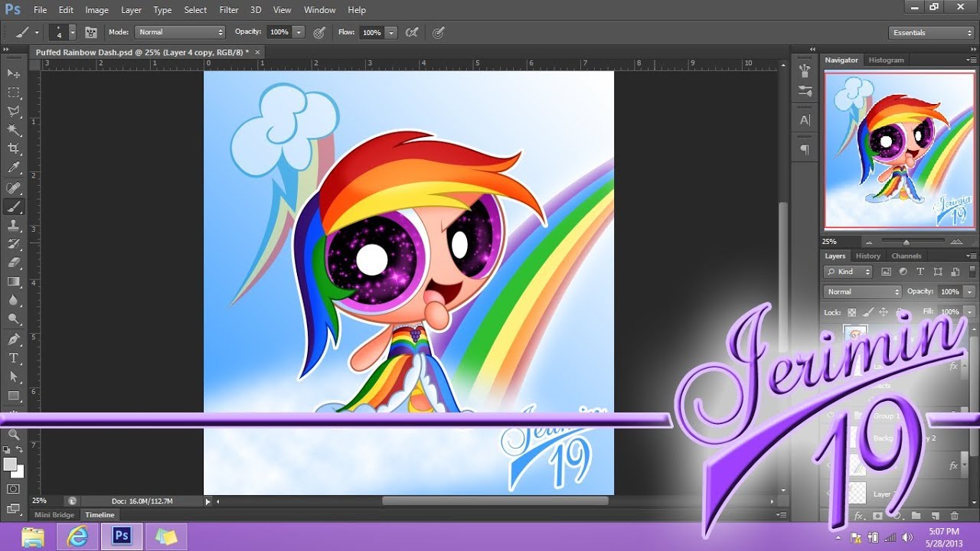980x551 pixels.
Task: Select the Horizontal Type tool
Action: (x=14, y=358)
